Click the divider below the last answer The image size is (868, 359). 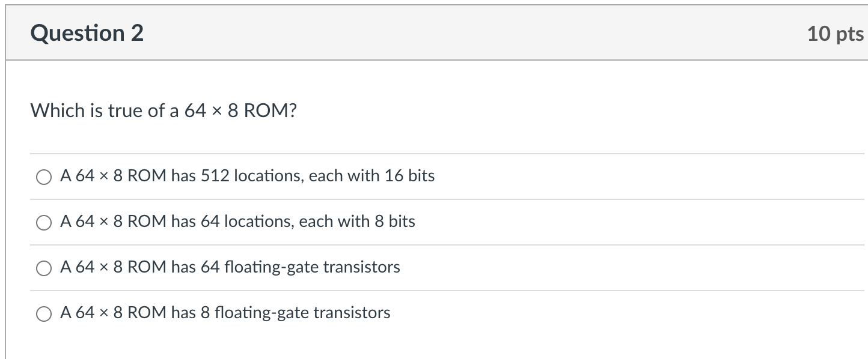[445, 336]
